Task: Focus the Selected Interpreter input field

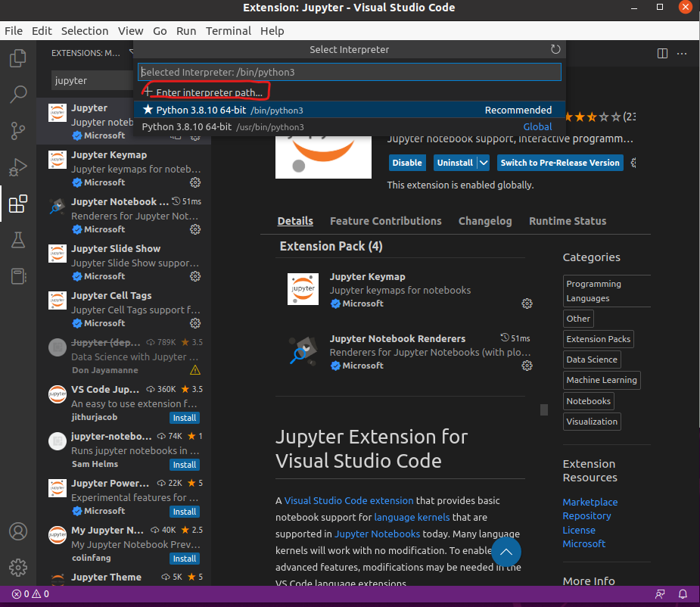Action: pos(349,73)
